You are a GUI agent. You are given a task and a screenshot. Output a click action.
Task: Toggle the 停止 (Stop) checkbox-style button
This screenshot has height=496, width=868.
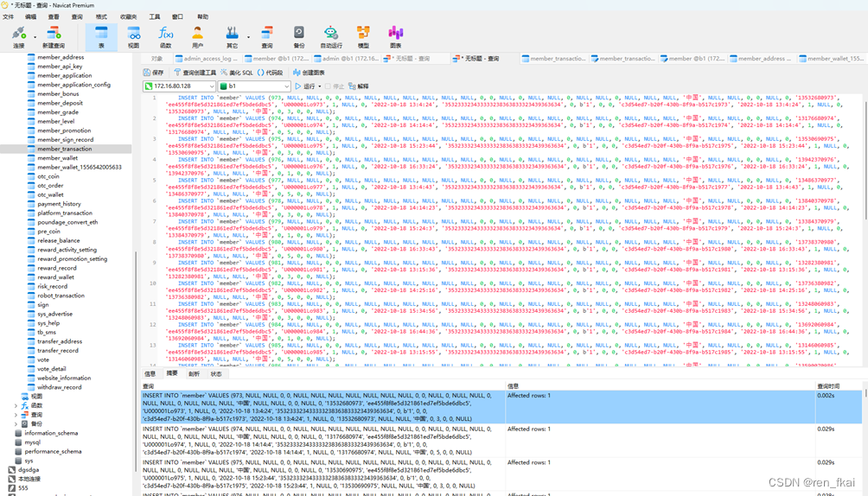[x=335, y=86]
